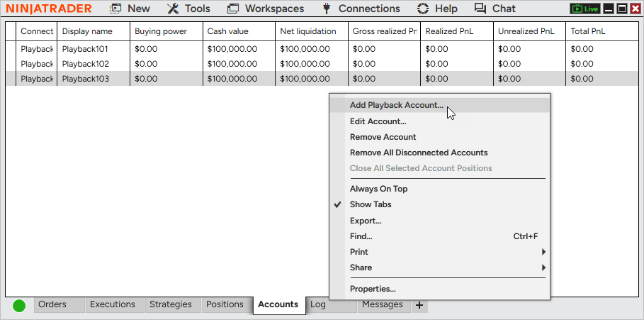Image resolution: width=644 pixels, height=320 pixels.
Task: Switch to the Executions tab
Action: [x=115, y=305]
